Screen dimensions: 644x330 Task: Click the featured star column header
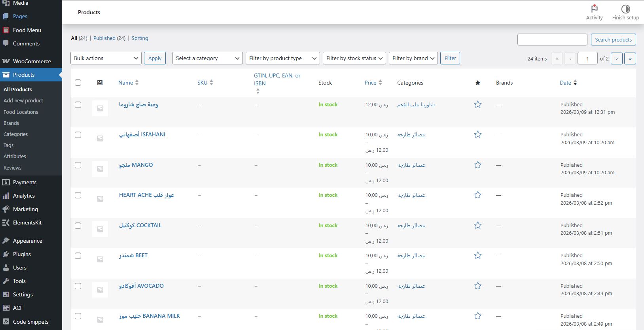coord(478,83)
